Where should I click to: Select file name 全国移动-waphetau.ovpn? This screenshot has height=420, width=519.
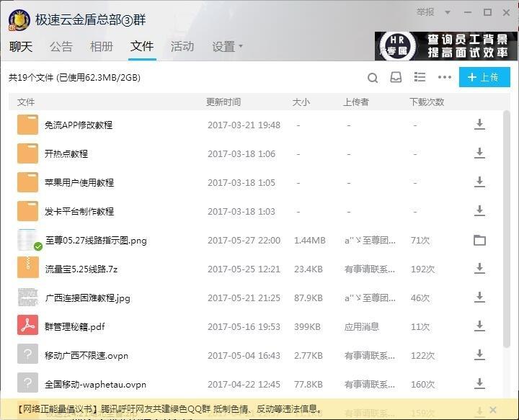coord(95,384)
